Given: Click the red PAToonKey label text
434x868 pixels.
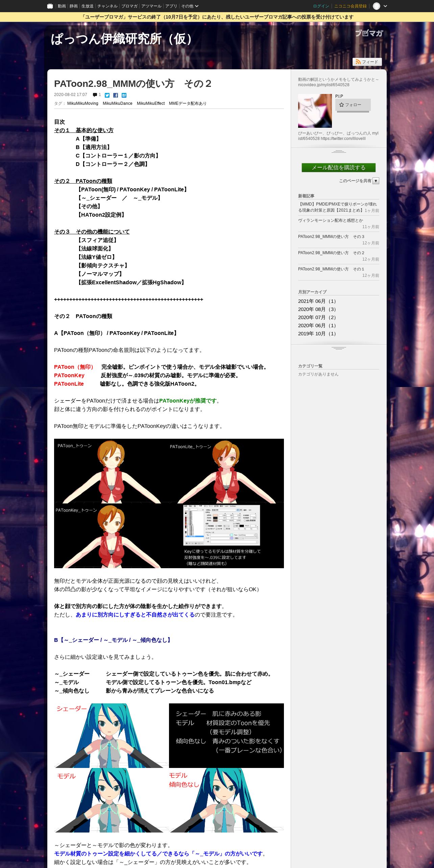Looking at the screenshot, I should pyautogui.click(x=69, y=376).
